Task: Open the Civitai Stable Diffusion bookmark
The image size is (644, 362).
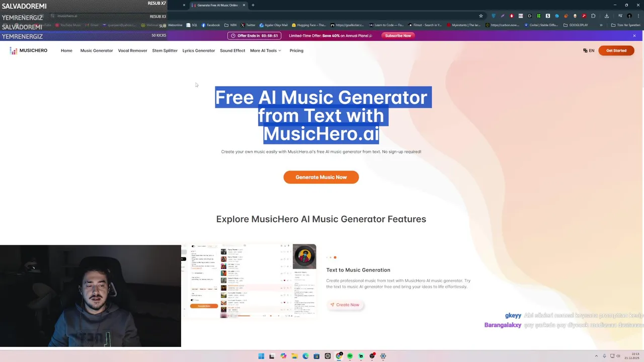Action: [542, 25]
